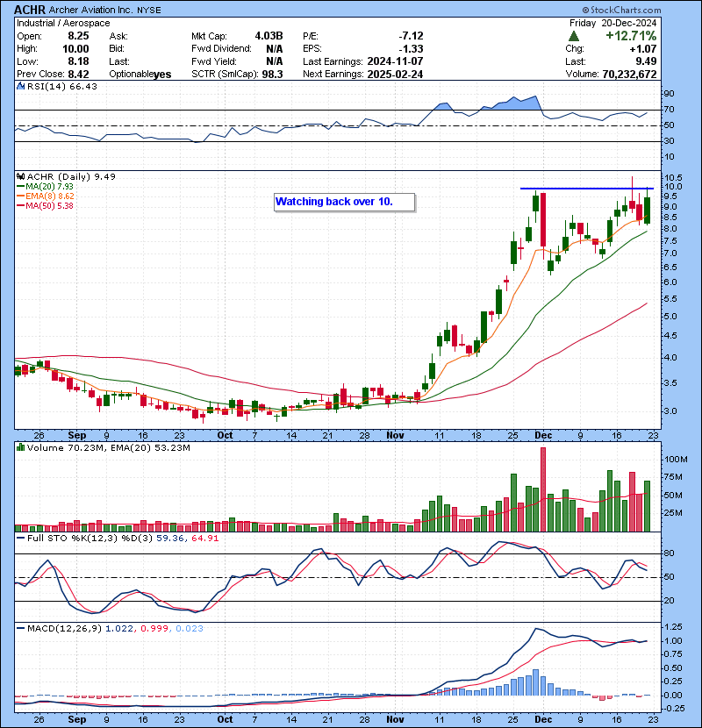Click the Next Earnings date 2025-02-24
This screenshot has height=728, width=702.
click(395, 75)
